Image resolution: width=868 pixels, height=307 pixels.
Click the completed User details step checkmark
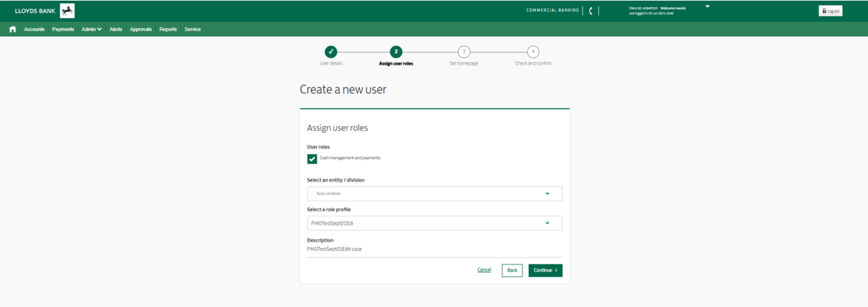[331, 52]
